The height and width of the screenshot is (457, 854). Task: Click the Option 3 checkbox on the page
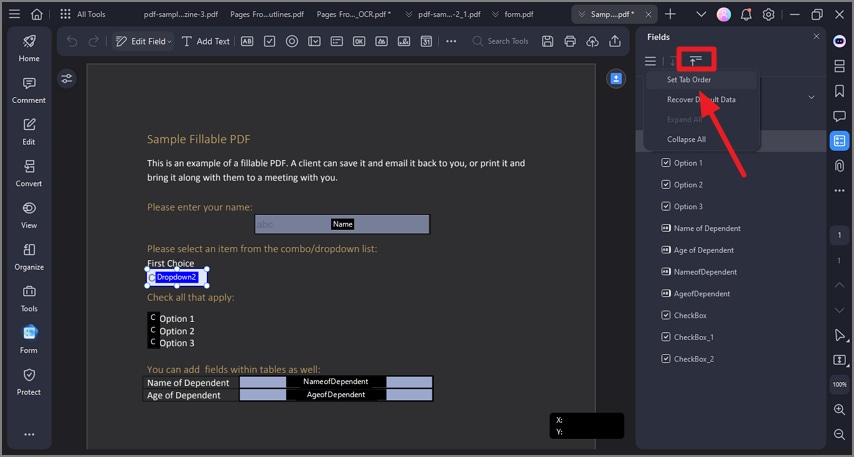(x=152, y=342)
